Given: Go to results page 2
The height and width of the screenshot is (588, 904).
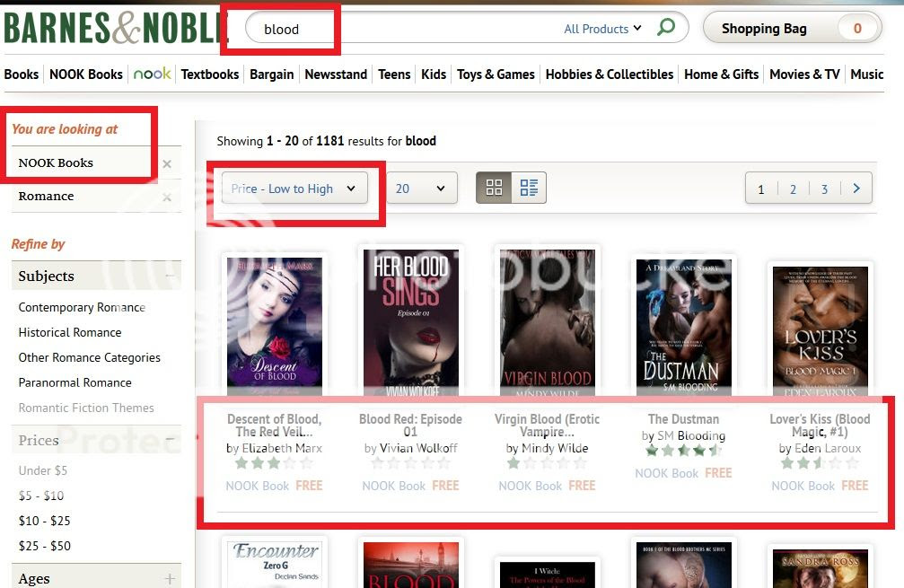Looking at the screenshot, I should tap(793, 189).
